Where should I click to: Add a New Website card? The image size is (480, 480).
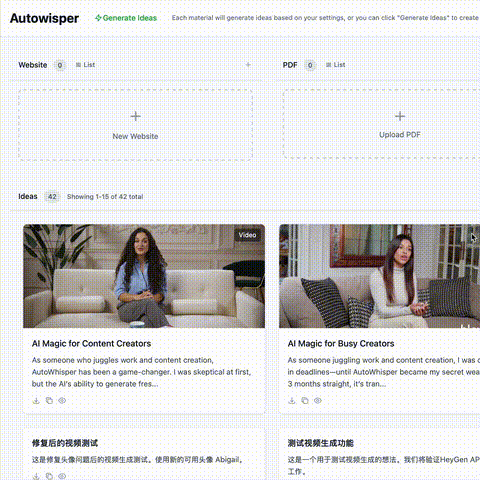[135, 125]
